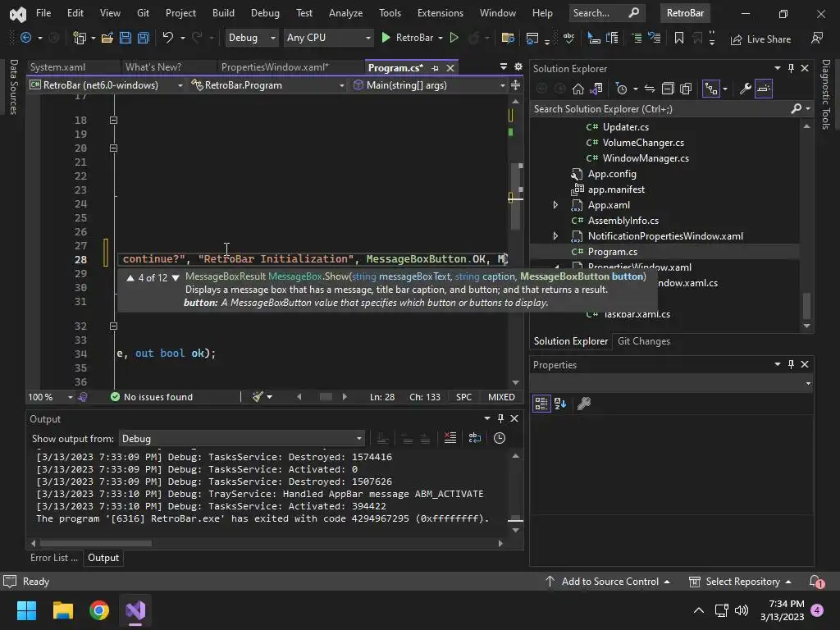Toggle Alphabetical sort in the Properties panel
The height and width of the screenshot is (630, 840).
(560, 404)
